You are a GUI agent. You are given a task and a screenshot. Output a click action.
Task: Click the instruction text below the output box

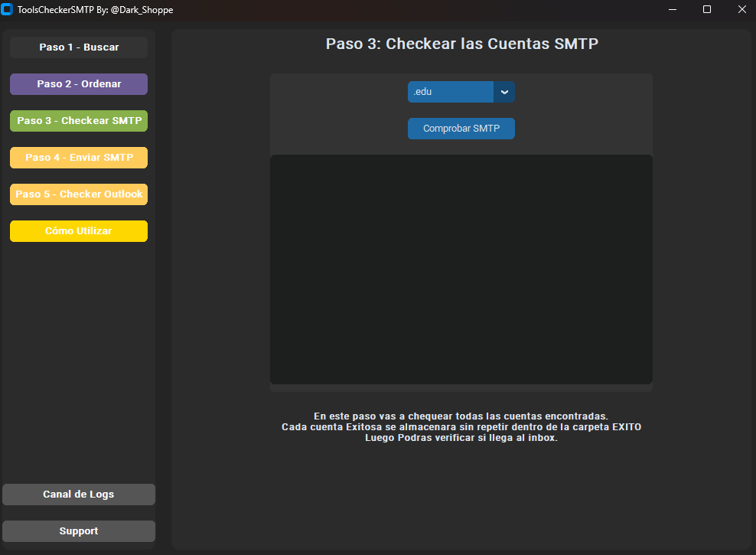coord(461,427)
